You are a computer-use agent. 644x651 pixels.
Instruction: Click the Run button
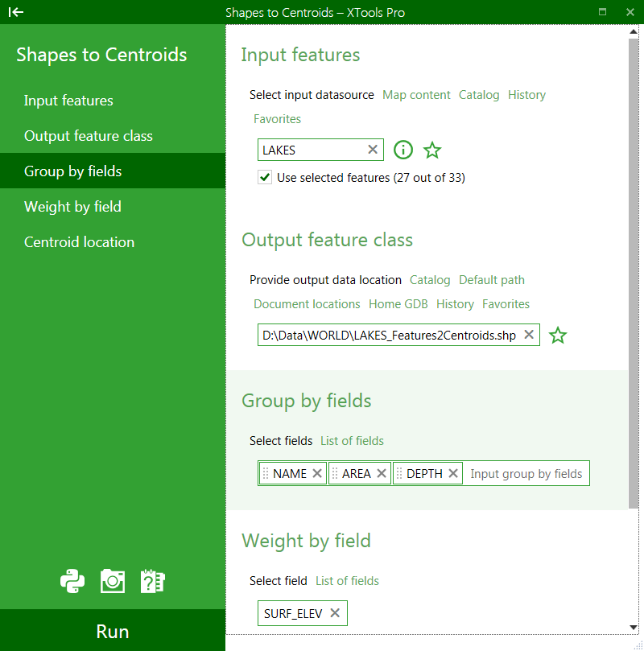[x=113, y=630]
